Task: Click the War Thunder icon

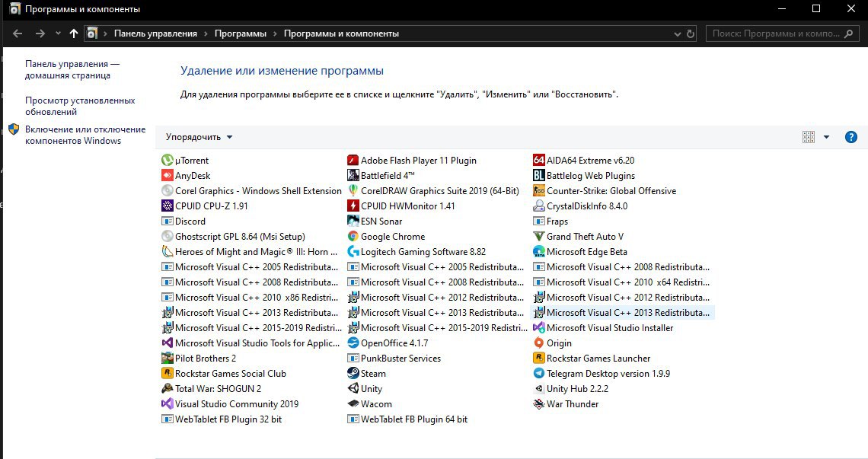Action: tap(538, 403)
